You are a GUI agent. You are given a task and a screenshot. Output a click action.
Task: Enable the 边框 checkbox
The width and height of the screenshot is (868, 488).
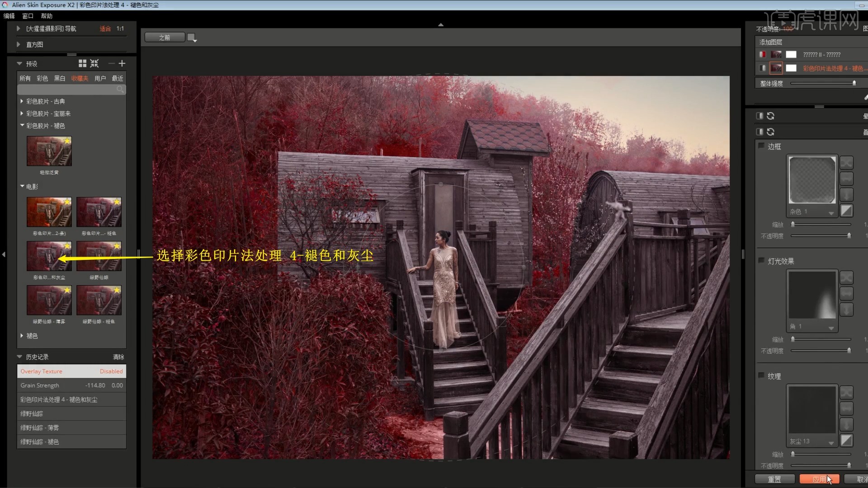[761, 146]
